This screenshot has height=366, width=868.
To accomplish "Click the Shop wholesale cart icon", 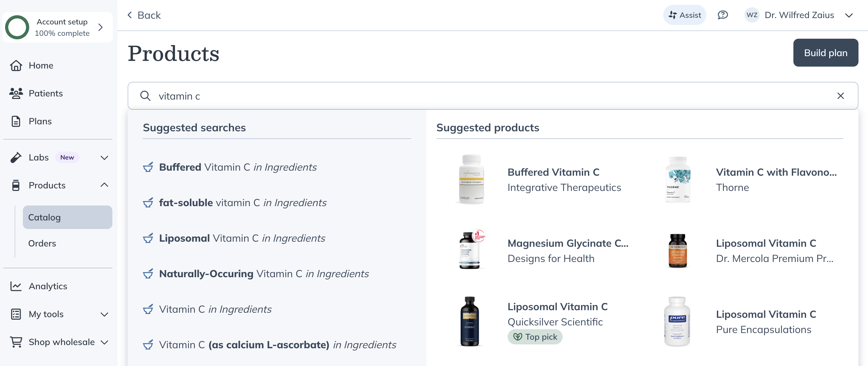I will tap(16, 342).
